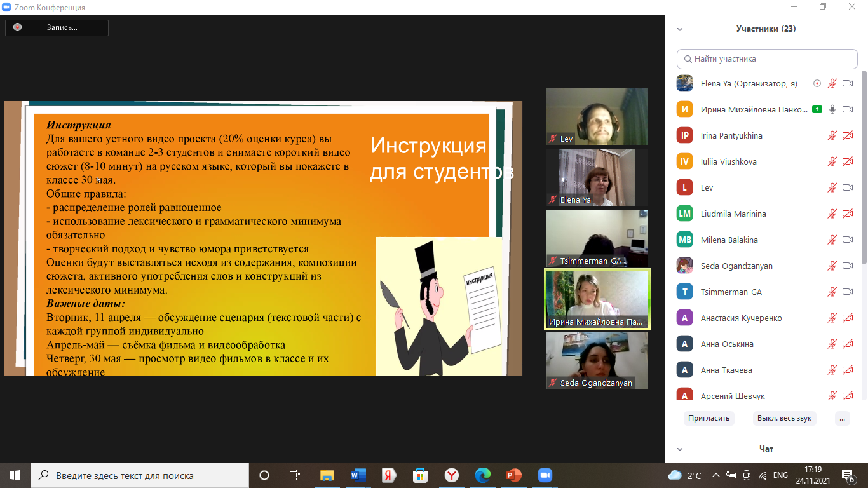Select Ирина Михайловна's highlighted video thumbnail

(x=597, y=299)
